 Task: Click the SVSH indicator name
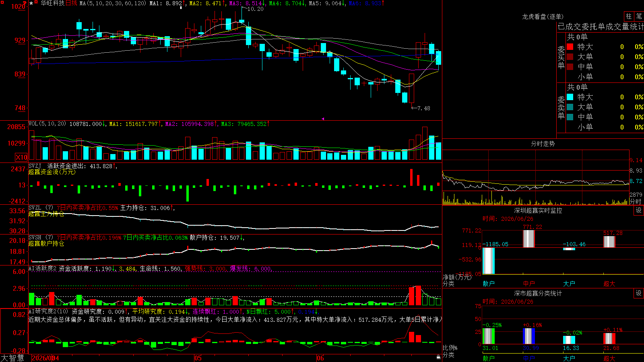tap(35, 238)
